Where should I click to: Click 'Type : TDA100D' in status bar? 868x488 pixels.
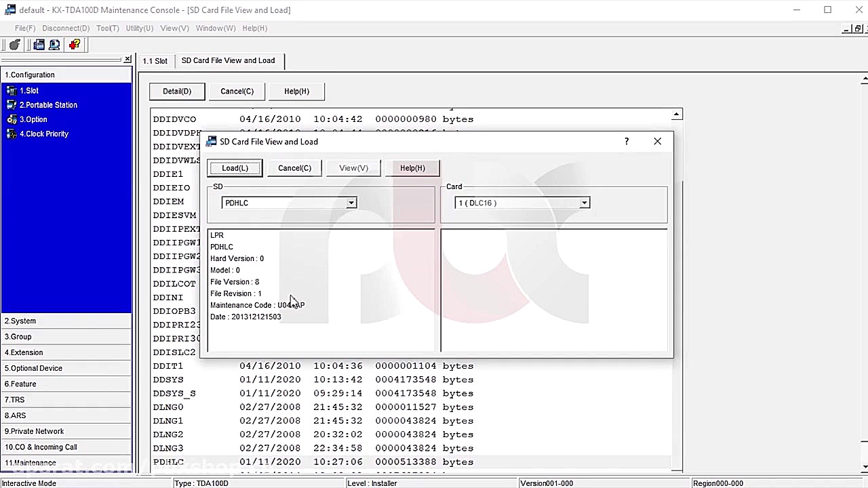[x=201, y=483]
